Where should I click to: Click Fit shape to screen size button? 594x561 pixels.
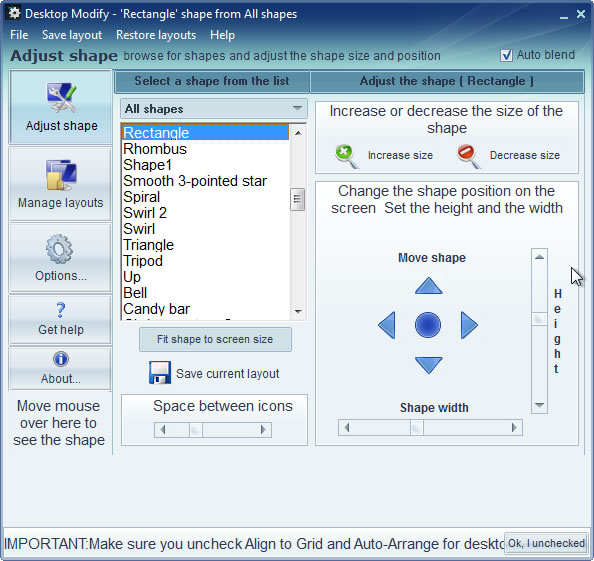[x=215, y=339]
